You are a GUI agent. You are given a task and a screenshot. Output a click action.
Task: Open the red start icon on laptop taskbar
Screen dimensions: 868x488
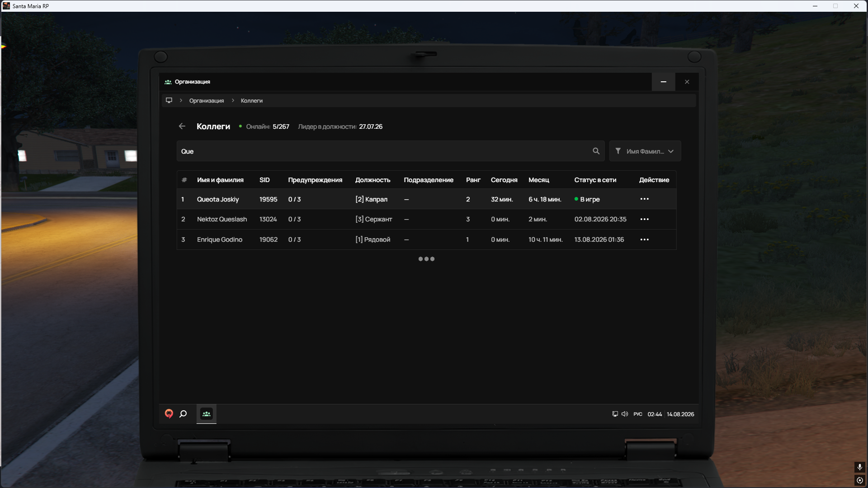pos(169,414)
